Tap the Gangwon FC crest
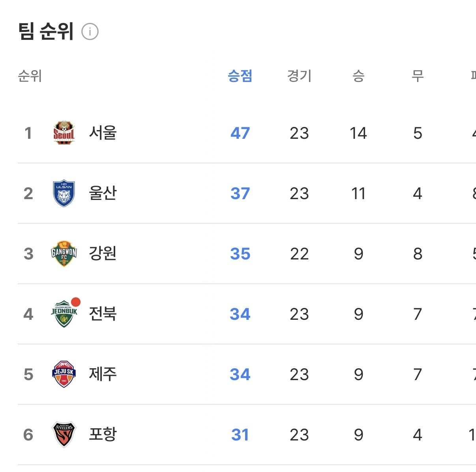Viewport: 476px width, 472px height. pyautogui.click(x=64, y=254)
